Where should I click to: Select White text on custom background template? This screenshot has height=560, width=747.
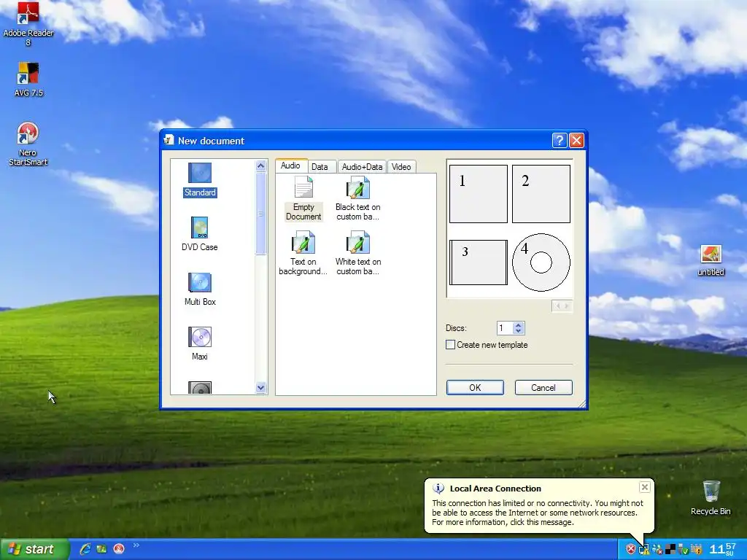tap(357, 253)
